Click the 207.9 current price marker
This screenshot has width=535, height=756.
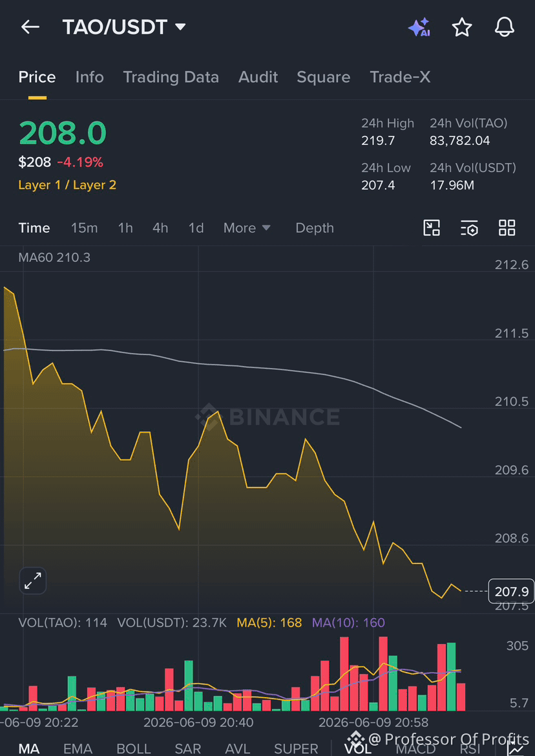[x=511, y=591]
